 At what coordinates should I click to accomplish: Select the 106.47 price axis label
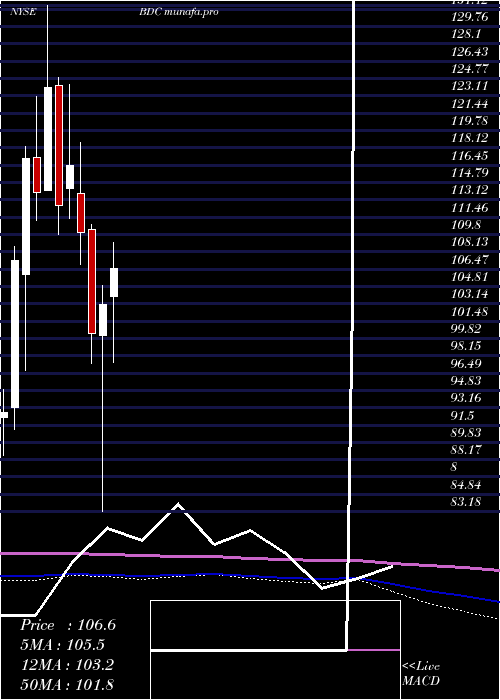click(469, 259)
